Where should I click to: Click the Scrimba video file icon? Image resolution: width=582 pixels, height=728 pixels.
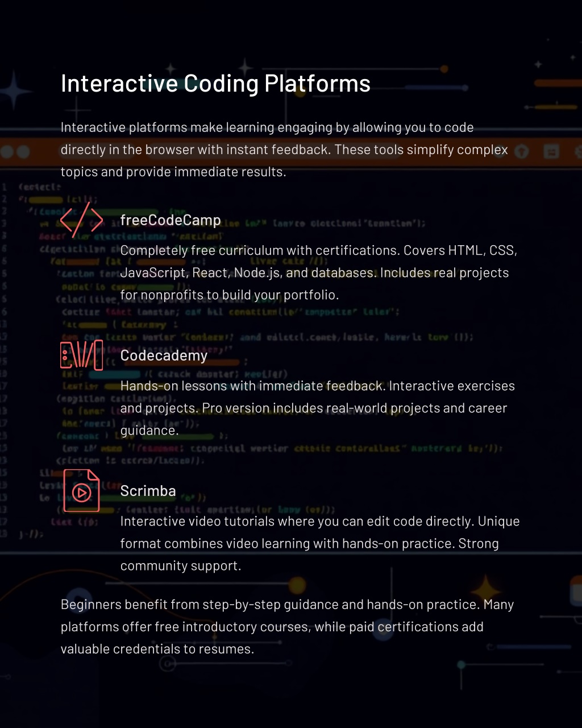pyautogui.click(x=81, y=491)
